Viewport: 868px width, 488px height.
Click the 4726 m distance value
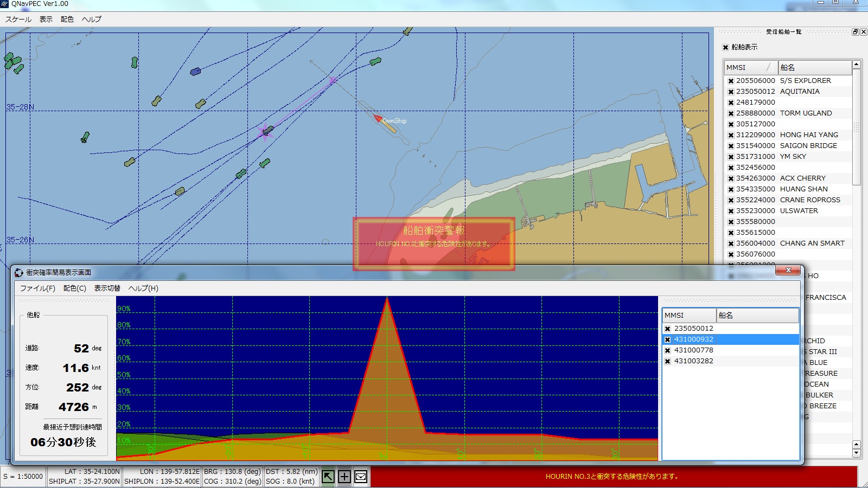(74, 407)
